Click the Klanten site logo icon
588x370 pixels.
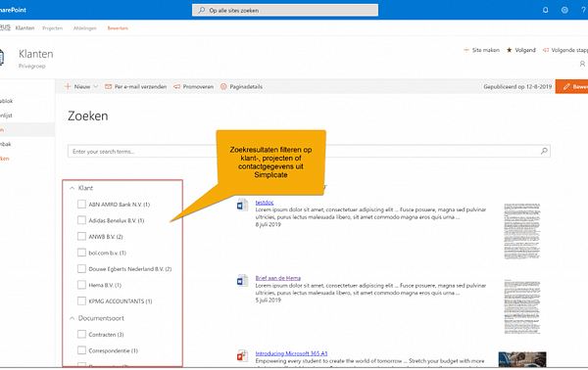2,58
